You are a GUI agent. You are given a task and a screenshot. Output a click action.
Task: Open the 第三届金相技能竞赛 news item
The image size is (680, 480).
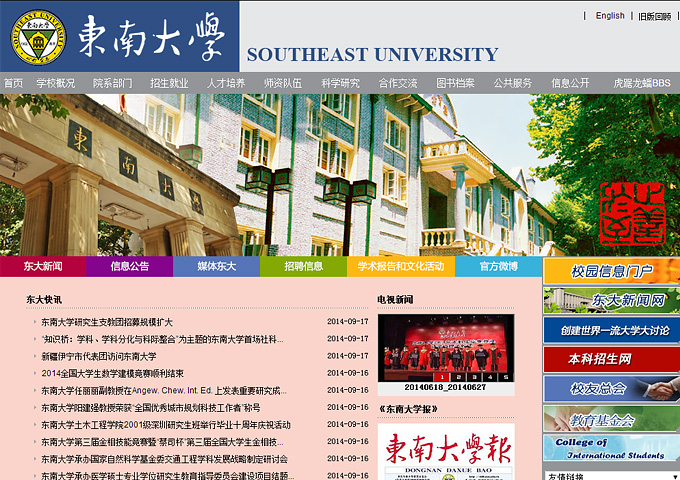tap(162, 442)
